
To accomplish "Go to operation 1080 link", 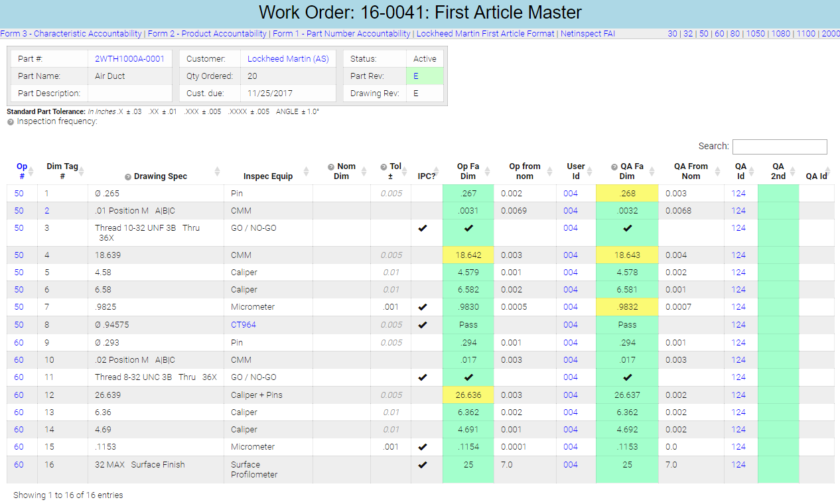I will pos(781,33).
